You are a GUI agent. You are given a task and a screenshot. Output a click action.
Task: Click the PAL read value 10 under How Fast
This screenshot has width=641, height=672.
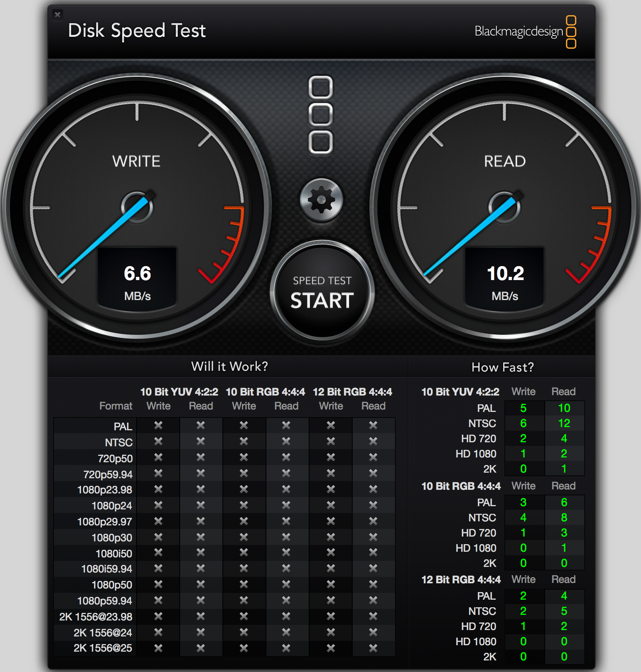(x=564, y=408)
